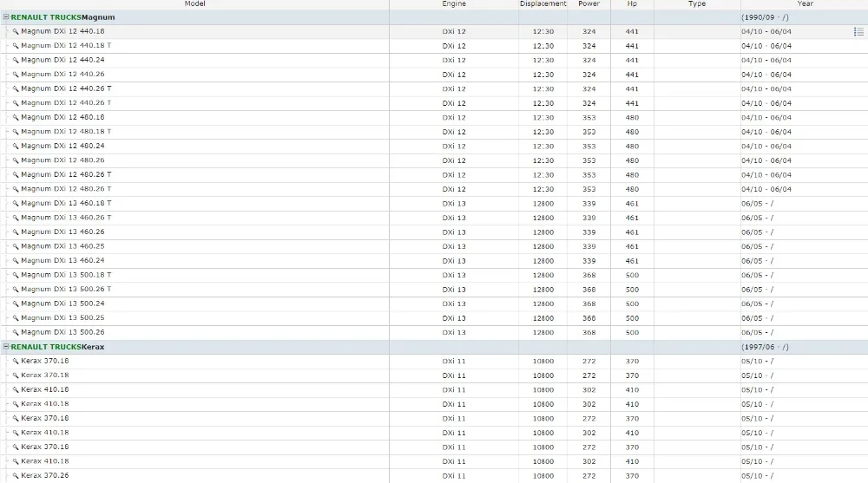The image size is (868, 483).
Task: Sort by the Type column header
Action: click(x=697, y=3)
